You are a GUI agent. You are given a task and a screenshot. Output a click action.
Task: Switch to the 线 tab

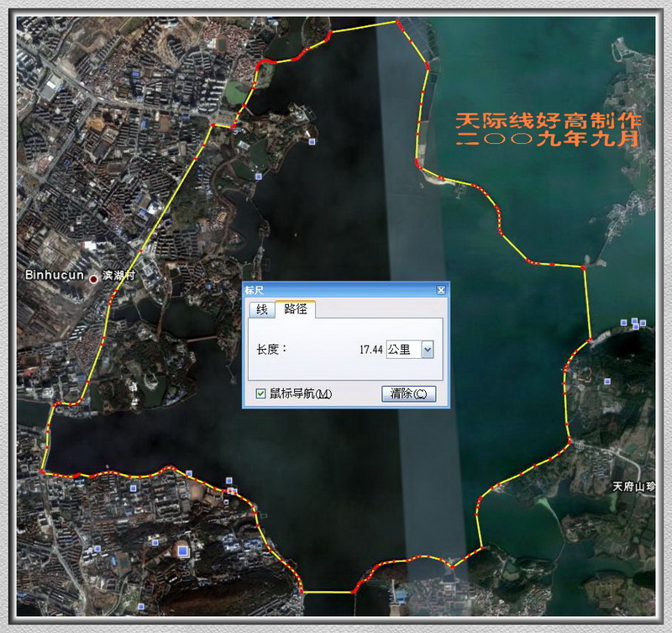(x=261, y=309)
